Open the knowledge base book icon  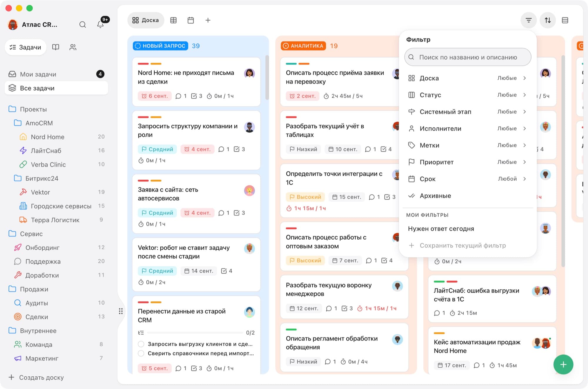click(56, 47)
